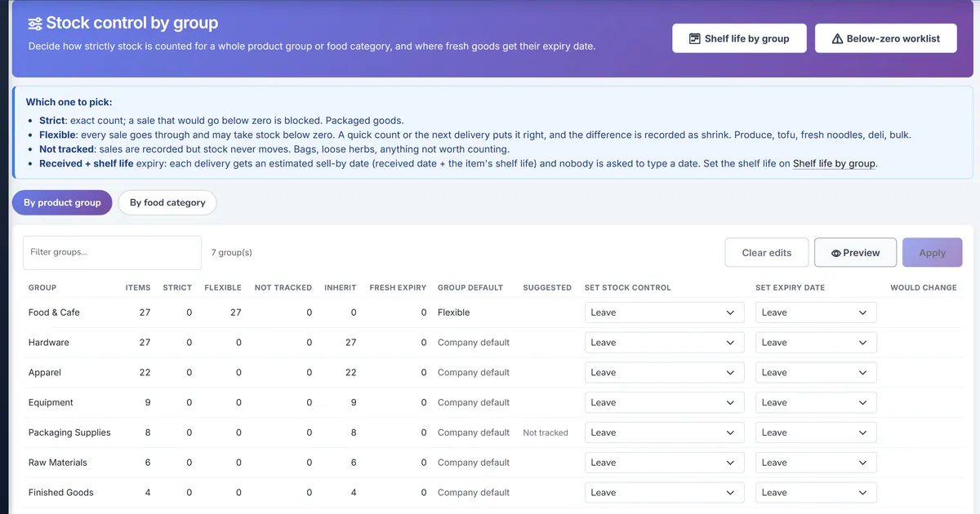
Task: Click the GROUP DEFAULT column header
Action: click(x=470, y=287)
